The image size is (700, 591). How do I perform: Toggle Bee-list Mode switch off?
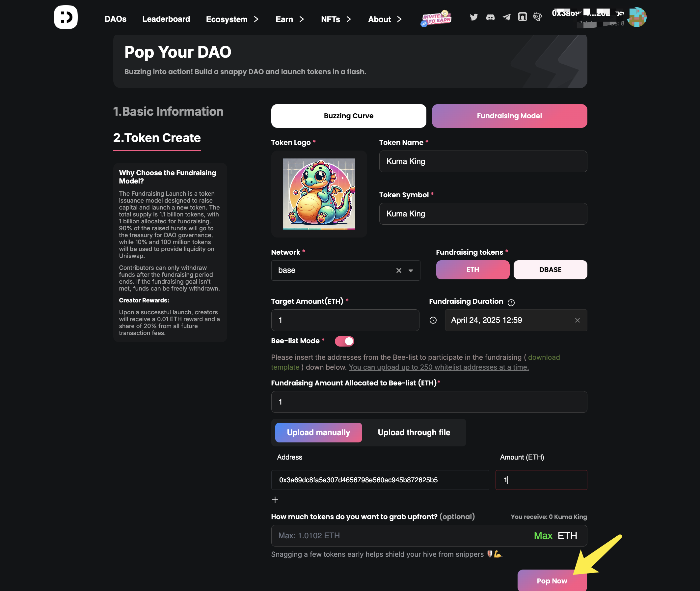pyautogui.click(x=344, y=341)
